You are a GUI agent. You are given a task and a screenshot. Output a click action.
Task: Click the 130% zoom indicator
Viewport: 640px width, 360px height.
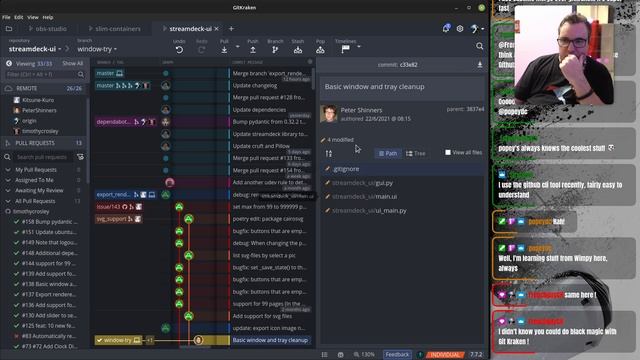(x=364, y=354)
